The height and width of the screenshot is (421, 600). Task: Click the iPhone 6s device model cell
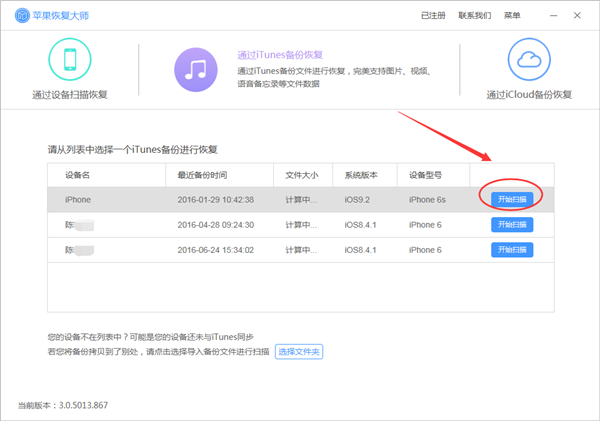click(x=427, y=200)
